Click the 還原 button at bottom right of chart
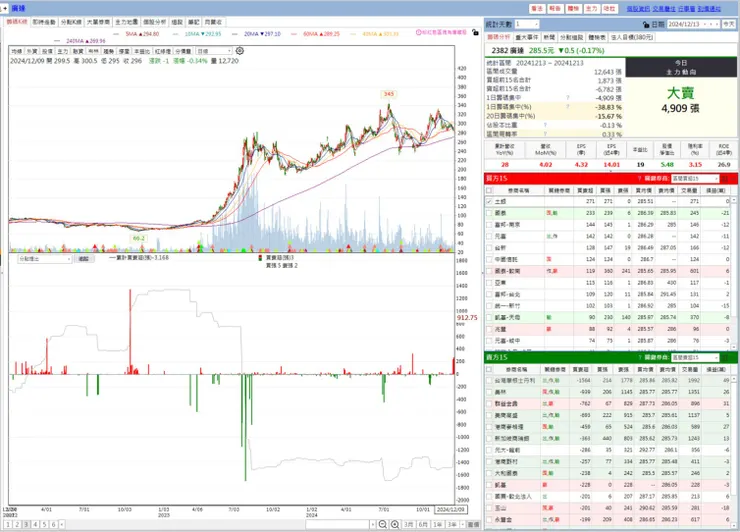The width and height of the screenshot is (740, 532). 473,524
